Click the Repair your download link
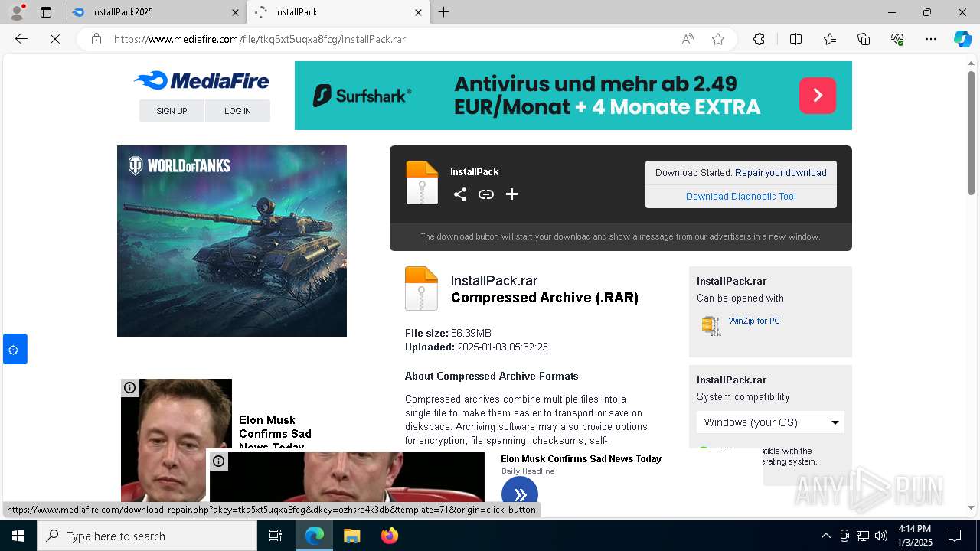The image size is (980, 551). coord(781,173)
